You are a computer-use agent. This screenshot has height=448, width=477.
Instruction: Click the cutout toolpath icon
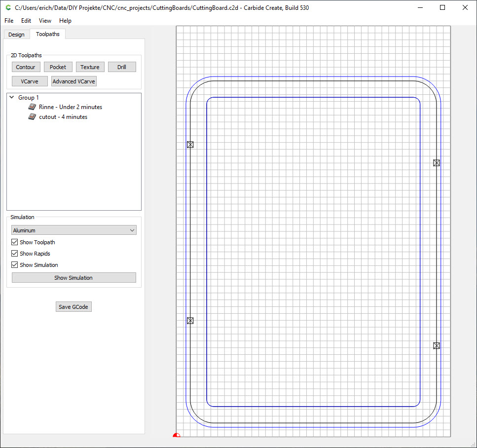pyautogui.click(x=32, y=117)
